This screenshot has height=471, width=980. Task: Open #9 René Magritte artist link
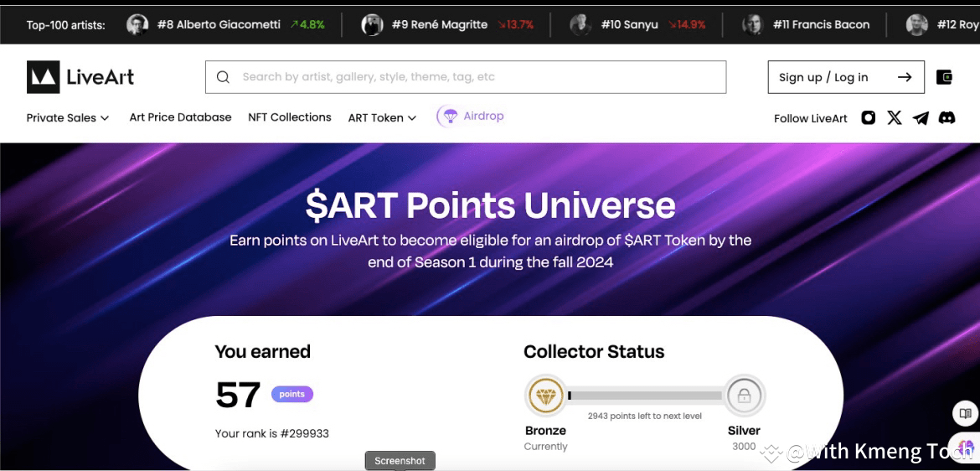click(440, 25)
